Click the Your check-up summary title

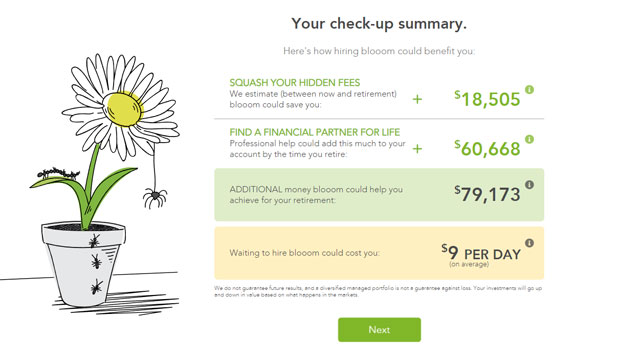[x=379, y=24]
